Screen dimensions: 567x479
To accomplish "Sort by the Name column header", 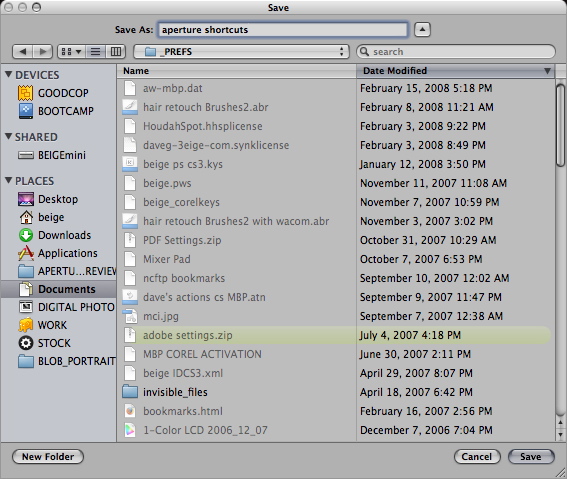I will 236,71.
